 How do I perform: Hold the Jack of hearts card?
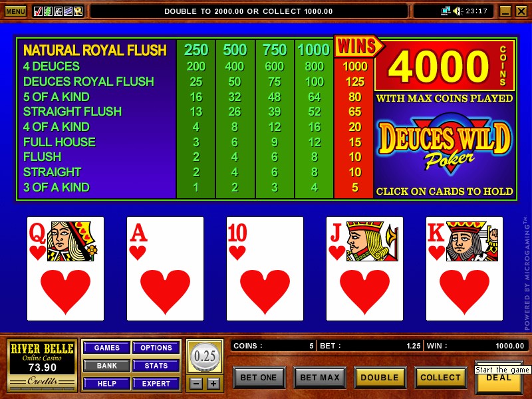[364, 269]
